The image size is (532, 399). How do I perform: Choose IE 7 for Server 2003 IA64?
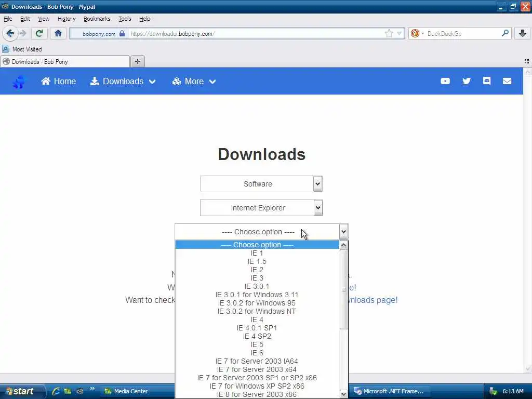click(257, 361)
